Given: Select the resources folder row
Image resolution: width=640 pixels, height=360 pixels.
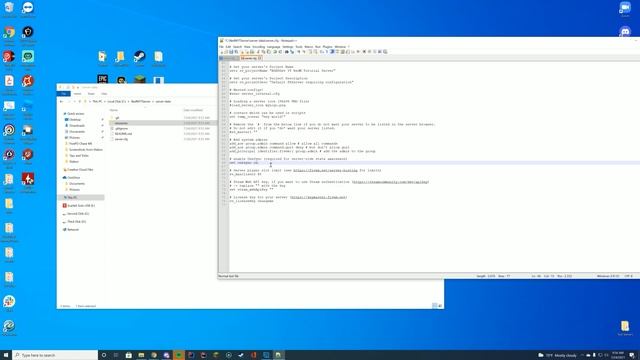Looking at the screenshot, I should pos(163,123).
